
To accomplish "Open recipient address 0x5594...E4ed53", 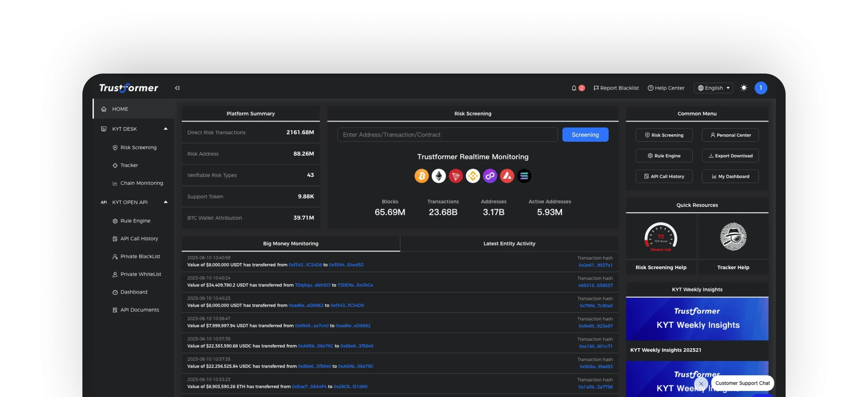I will tap(346, 265).
